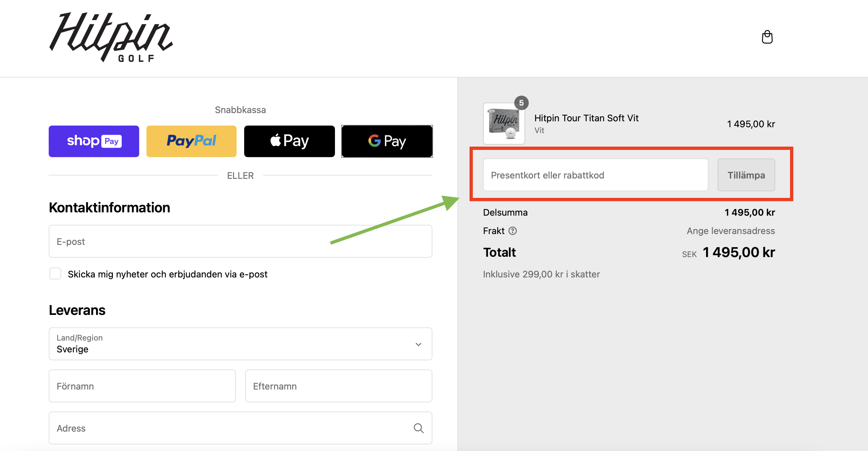Click the quantity badge showing 5
868x451 pixels.
(521, 103)
